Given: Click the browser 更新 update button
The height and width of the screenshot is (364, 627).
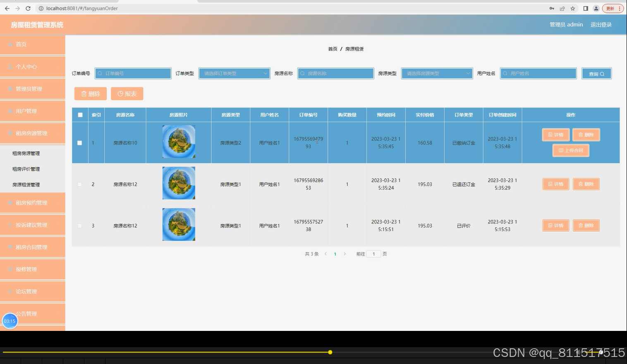Looking at the screenshot, I should [x=613, y=8].
